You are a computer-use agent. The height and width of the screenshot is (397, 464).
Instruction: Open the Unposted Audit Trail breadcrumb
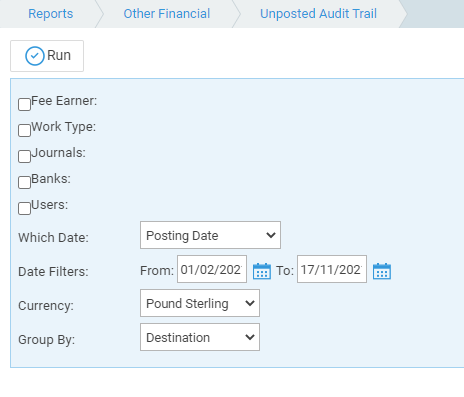(318, 14)
